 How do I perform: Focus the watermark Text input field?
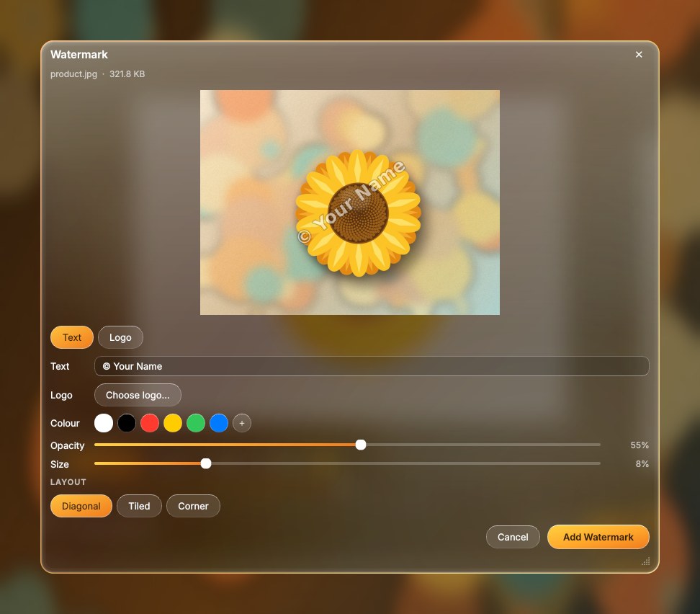(x=372, y=366)
